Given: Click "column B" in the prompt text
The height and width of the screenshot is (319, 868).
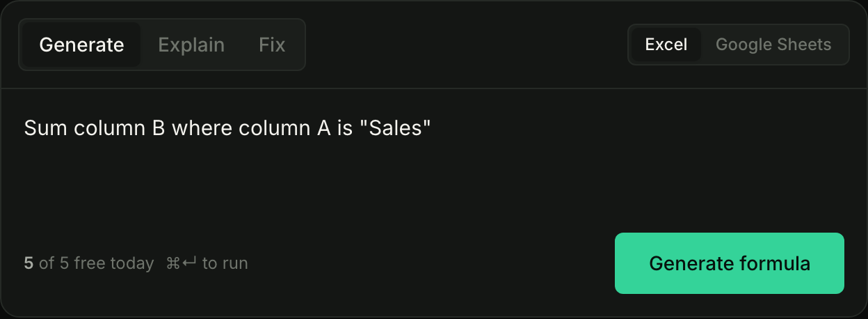Looking at the screenshot, I should pos(116,128).
